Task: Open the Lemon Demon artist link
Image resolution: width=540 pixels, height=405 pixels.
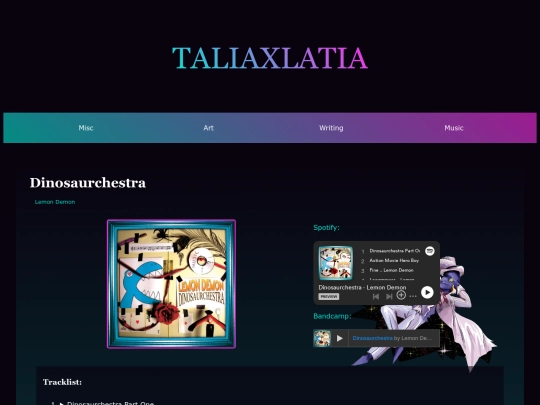Action: coord(55,202)
